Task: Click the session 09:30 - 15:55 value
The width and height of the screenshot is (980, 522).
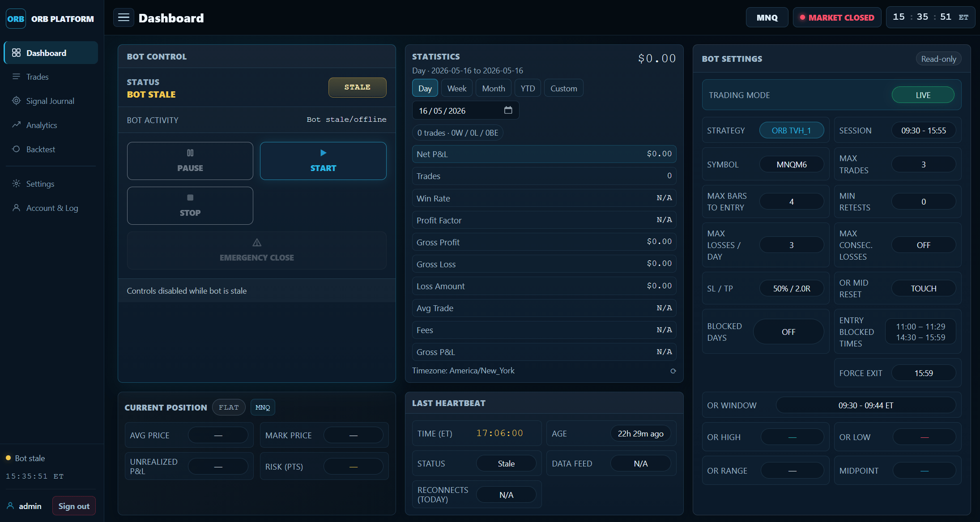Action: point(923,130)
